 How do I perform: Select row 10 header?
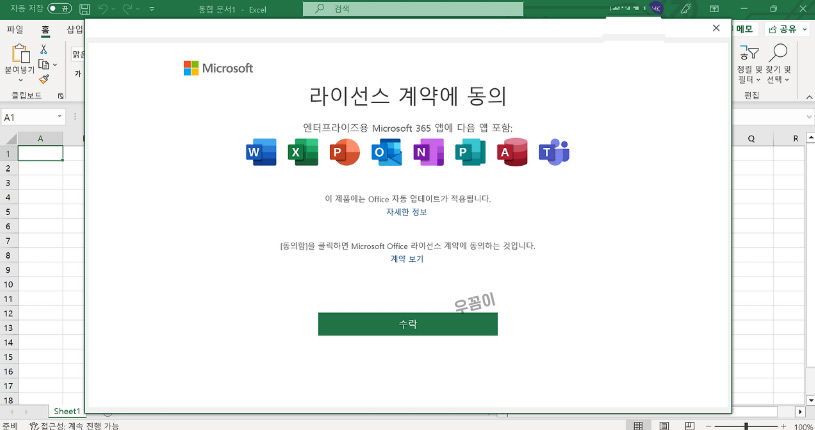[8, 284]
